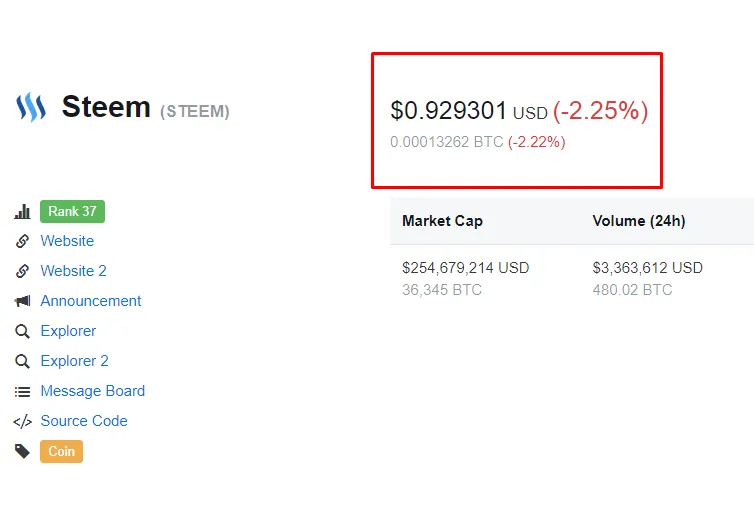
Task: Click the Market Cap column header
Action: point(442,221)
